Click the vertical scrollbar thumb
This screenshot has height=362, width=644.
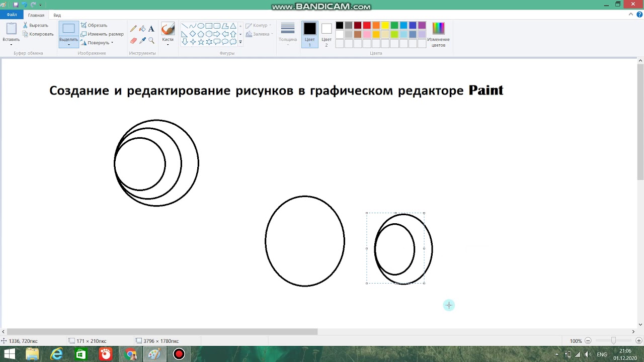point(640,122)
